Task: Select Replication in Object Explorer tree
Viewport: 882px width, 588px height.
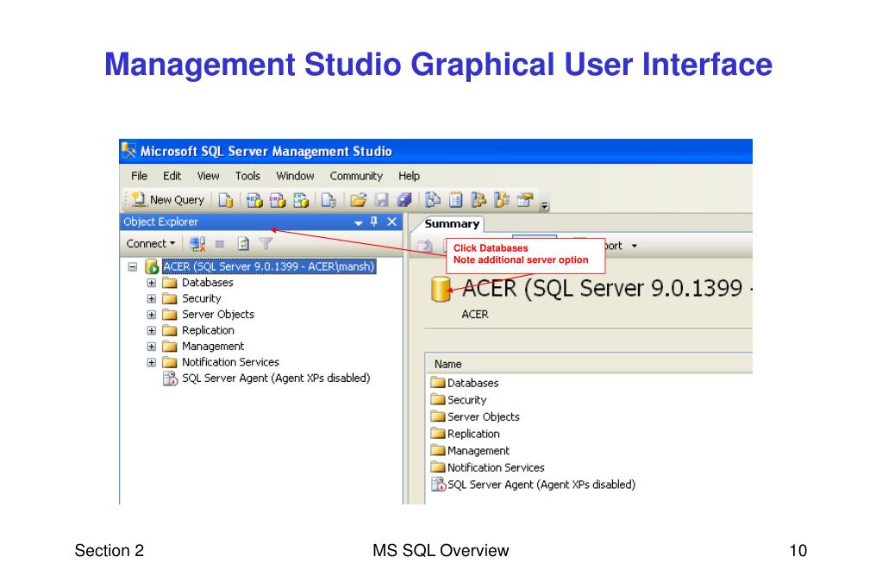Action: (x=208, y=330)
